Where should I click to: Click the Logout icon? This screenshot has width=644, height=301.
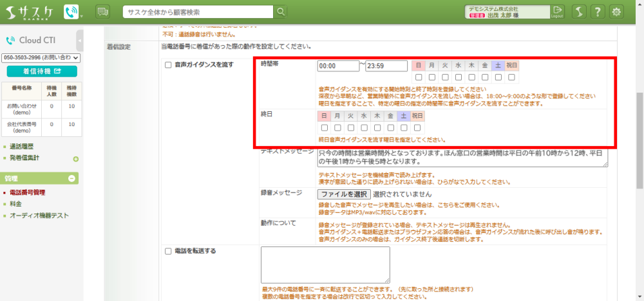coord(558,12)
